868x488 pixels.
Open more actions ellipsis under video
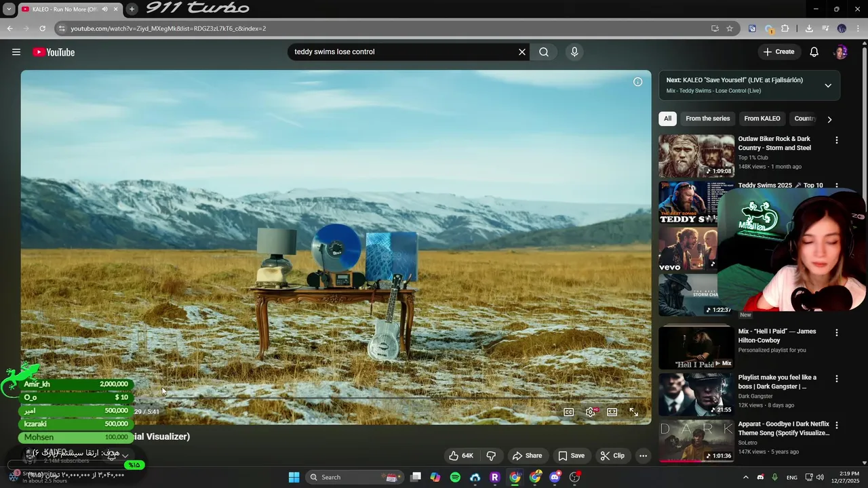[643, 455]
